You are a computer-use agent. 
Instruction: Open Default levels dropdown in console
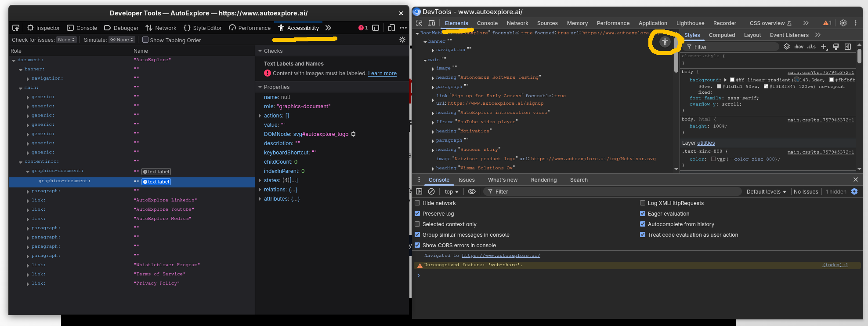tap(766, 192)
